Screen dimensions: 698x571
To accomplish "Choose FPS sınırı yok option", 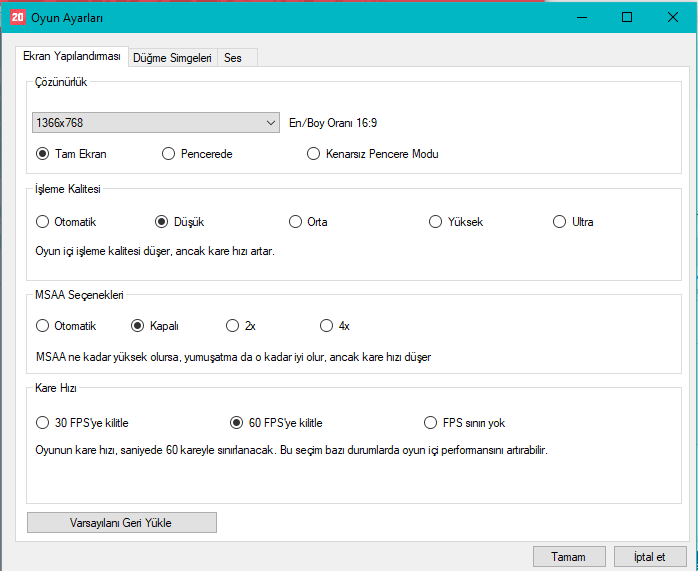I will 464,423.
